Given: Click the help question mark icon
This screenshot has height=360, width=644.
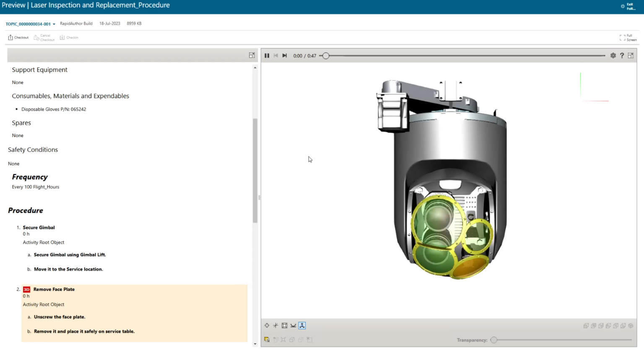Looking at the screenshot, I should coord(622,55).
